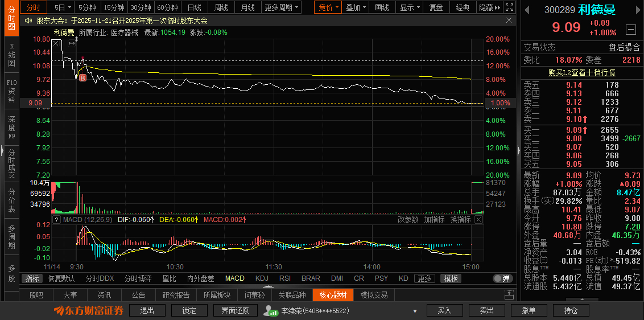Click 恢复默认 to reset indicators
644x320 pixels.
[61, 278]
